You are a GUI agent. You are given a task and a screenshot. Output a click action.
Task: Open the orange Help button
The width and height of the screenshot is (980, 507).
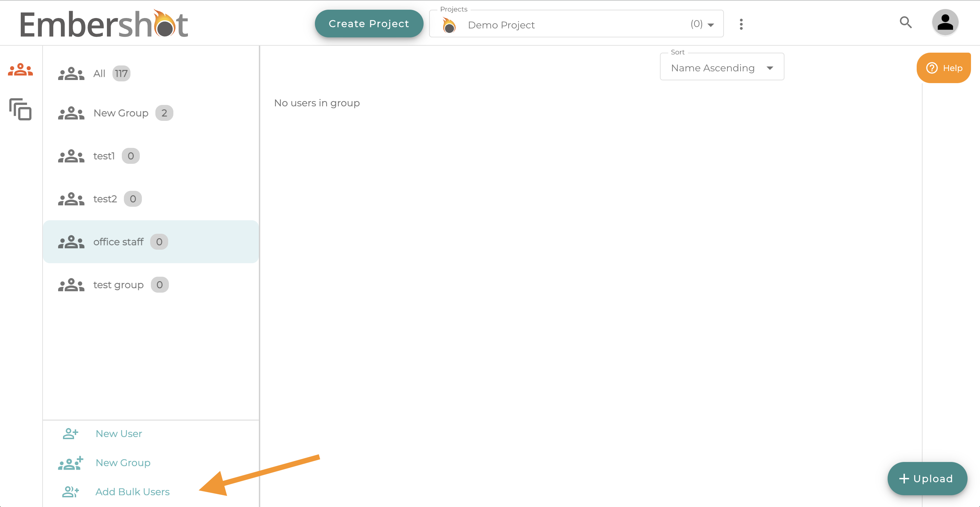(x=944, y=68)
